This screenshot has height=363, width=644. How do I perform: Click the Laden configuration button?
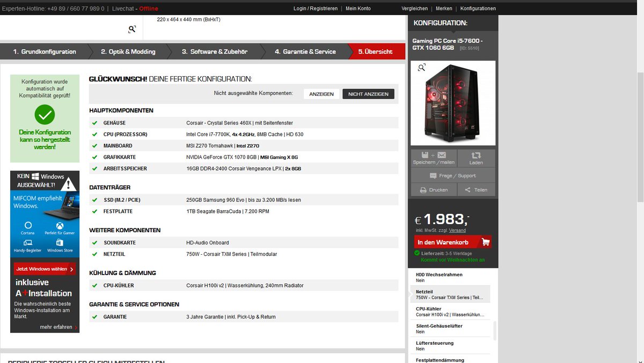tap(476, 158)
